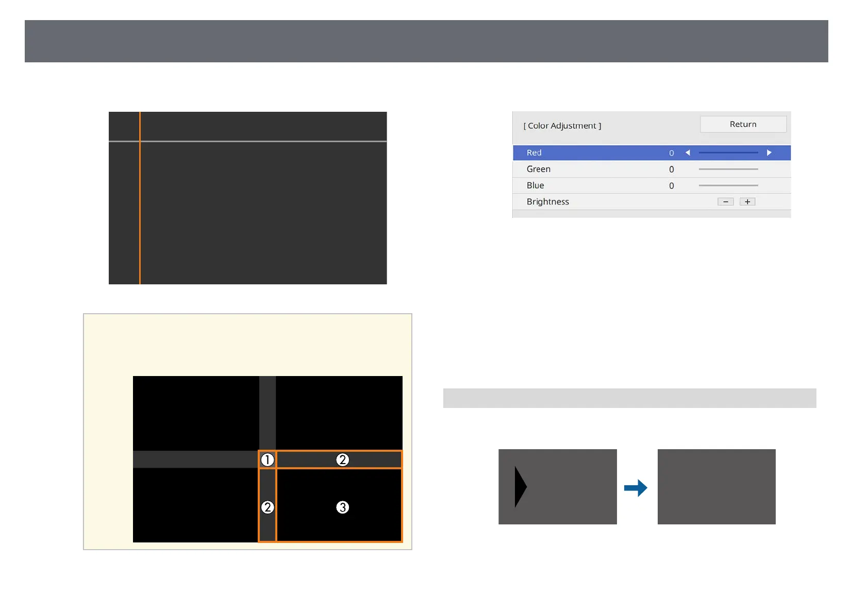The height and width of the screenshot is (613, 868).
Task: Increase Brightness with the plus button
Action: tap(747, 202)
